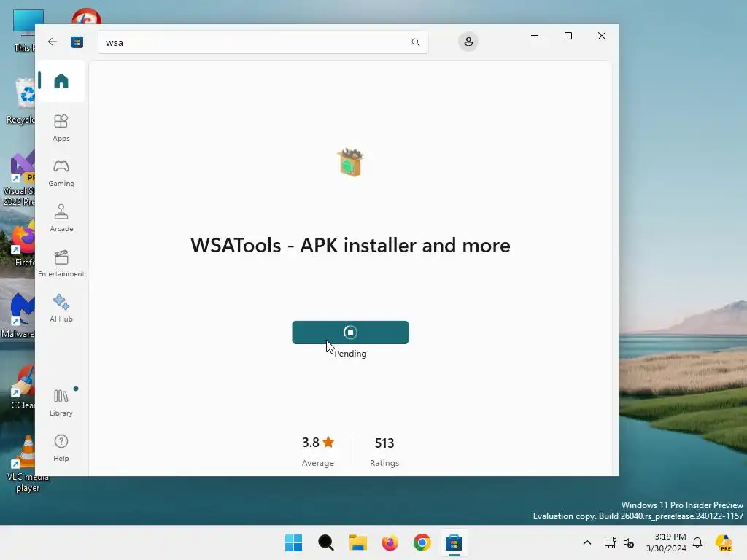Open the AI Hub section
Image resolution: width=747 pixels, height=560 pixels.
[61, 308]
